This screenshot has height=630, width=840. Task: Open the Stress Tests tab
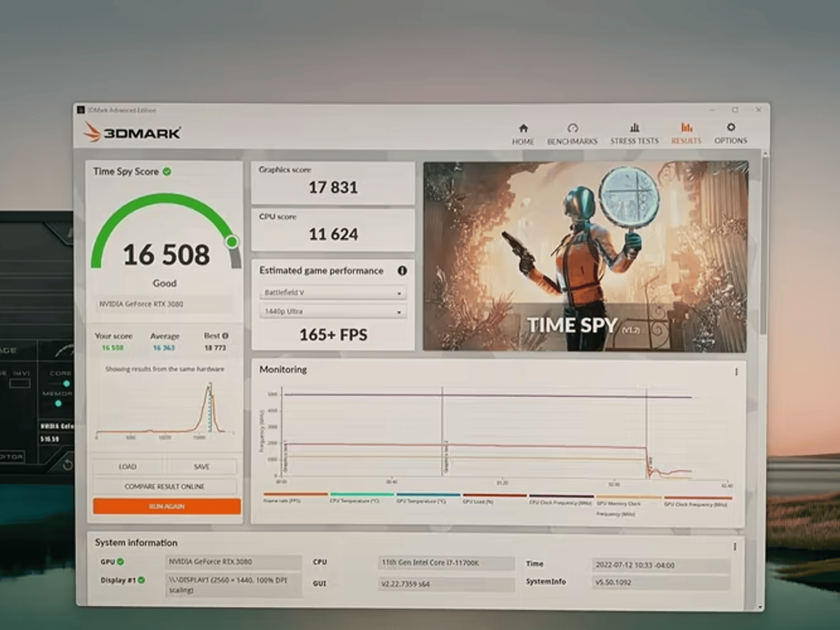(x=634, y=128)
